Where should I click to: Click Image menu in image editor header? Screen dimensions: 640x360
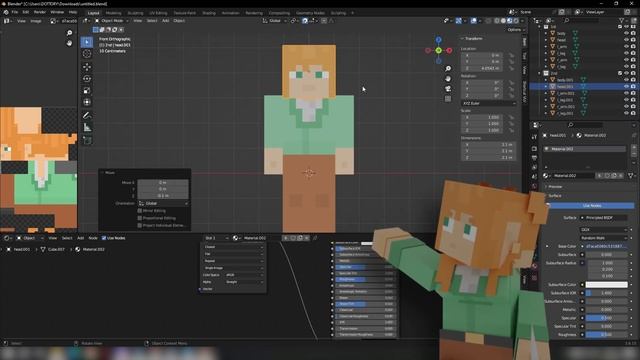click(x=36, y=21)
